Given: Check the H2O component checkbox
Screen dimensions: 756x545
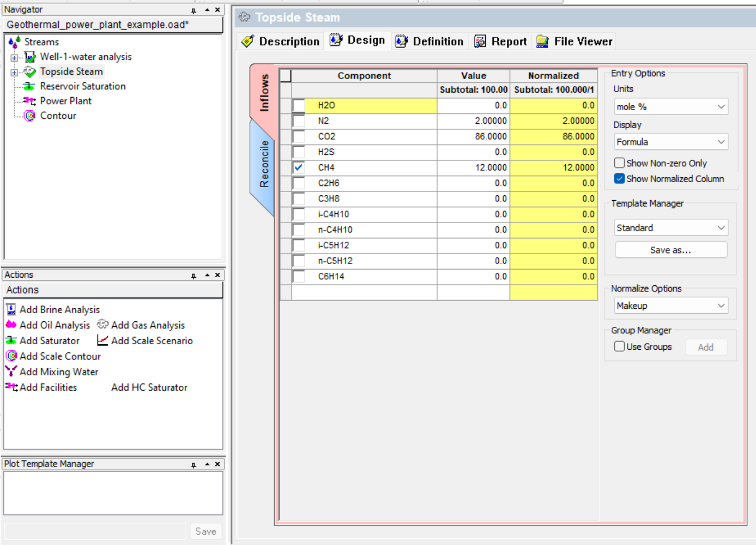Looking at the screenshot, I should (x=299, y=105).
